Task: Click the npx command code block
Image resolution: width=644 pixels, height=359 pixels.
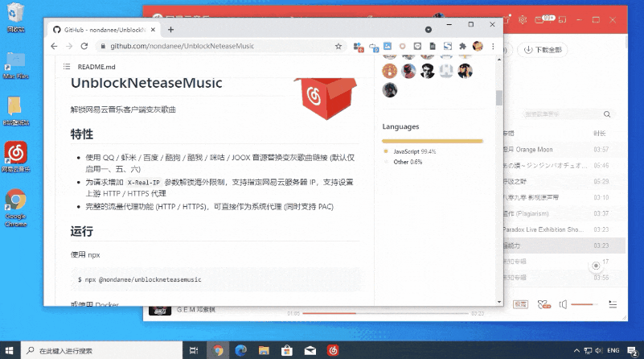Action: tap(215, 279)
